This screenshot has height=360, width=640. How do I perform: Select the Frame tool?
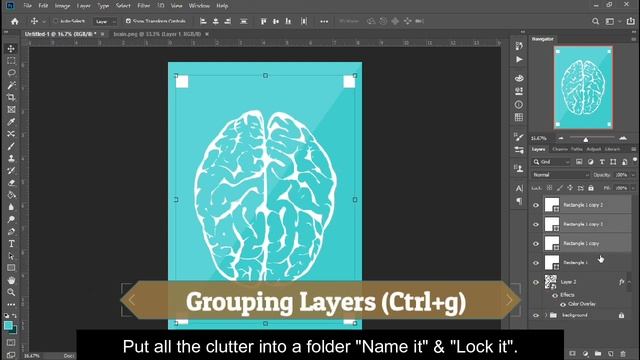(11, 109)
